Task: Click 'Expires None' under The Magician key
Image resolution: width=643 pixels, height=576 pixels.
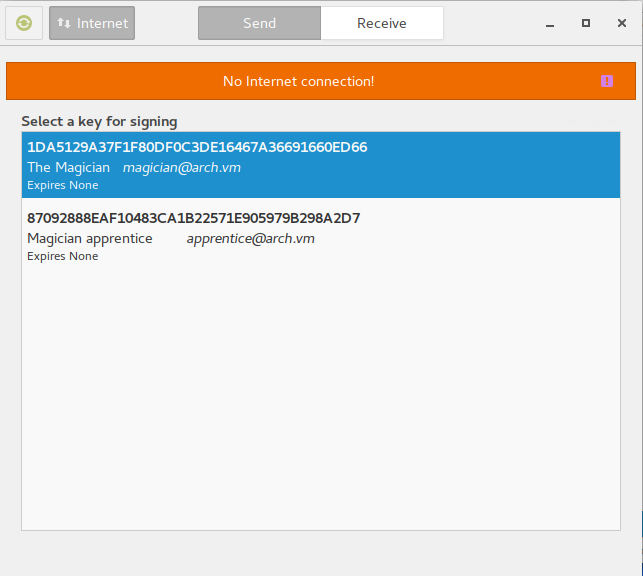Action: [x=63, y=185]
